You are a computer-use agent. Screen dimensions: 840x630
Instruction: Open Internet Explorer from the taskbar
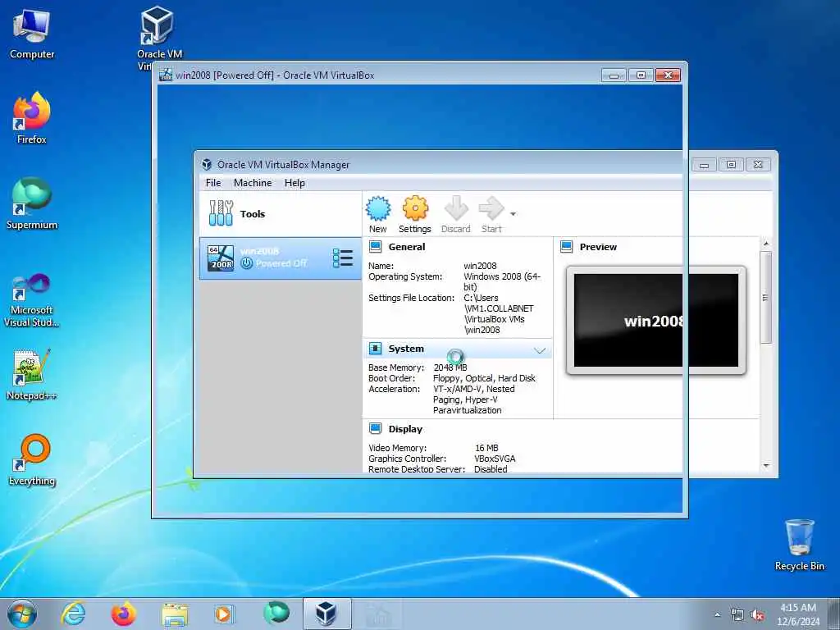pos(73,614)
